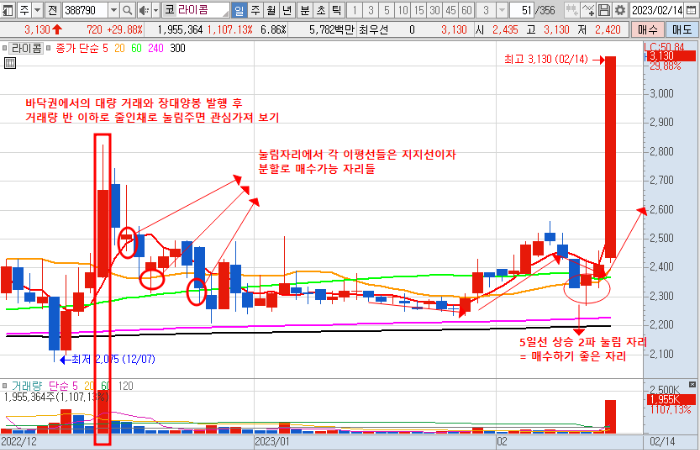
Task: Select the 주 weekly chart period
Action: 255,10
